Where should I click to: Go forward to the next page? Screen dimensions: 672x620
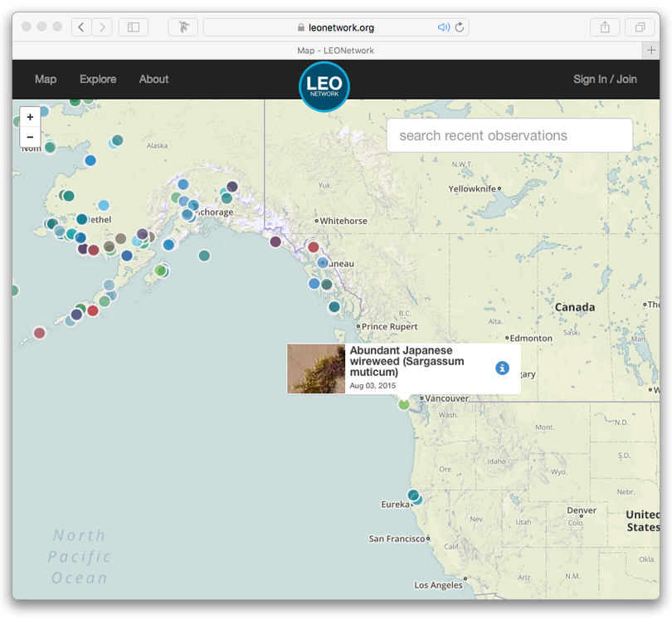102,27
